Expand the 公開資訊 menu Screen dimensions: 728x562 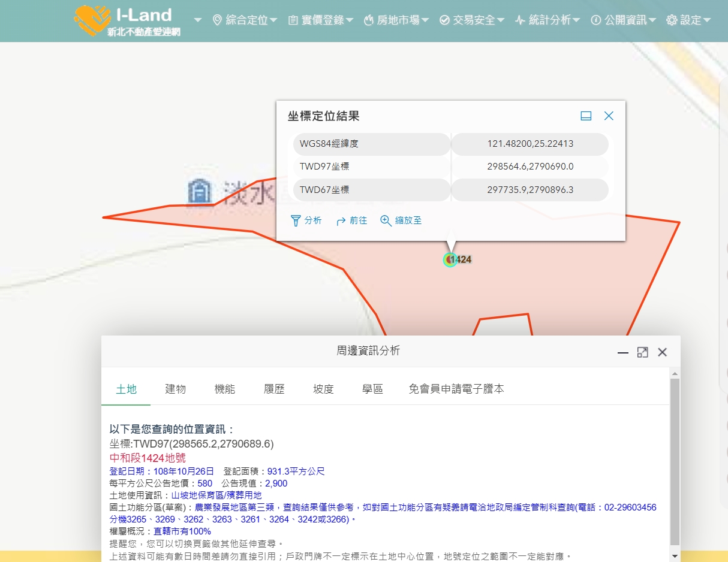(624, 20)
